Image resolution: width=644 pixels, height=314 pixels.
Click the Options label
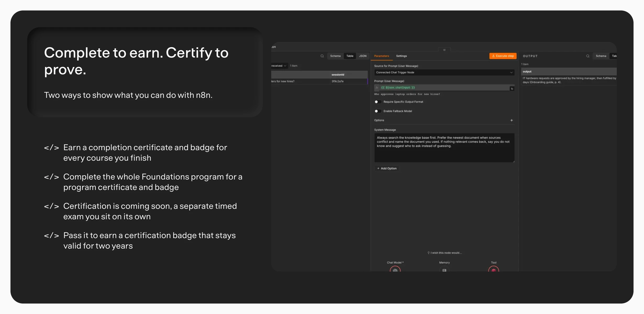pyautogui.click(x=379, y=120)
